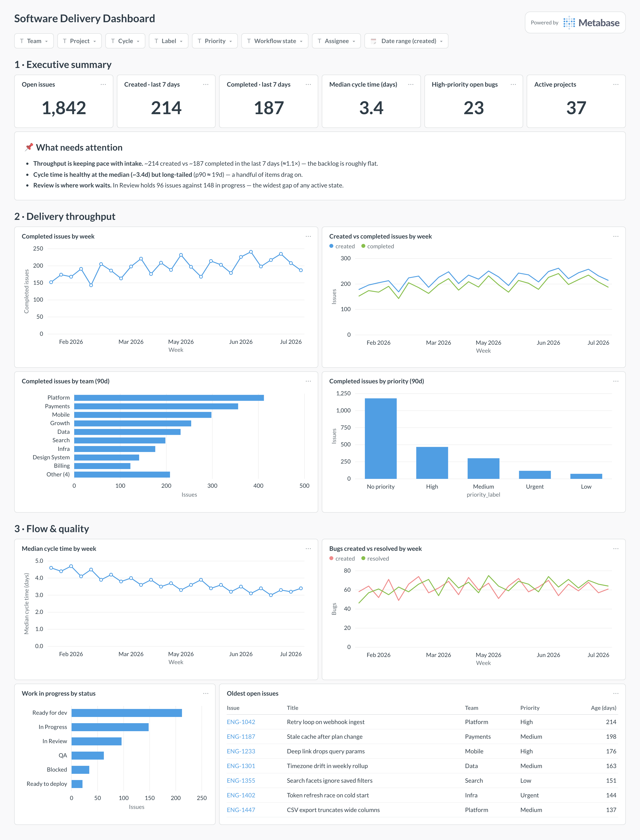This screenshot has height=840, width=640.
Task: Toggle the resolved series in Bugs chart legend
Action: coord(375,559)
